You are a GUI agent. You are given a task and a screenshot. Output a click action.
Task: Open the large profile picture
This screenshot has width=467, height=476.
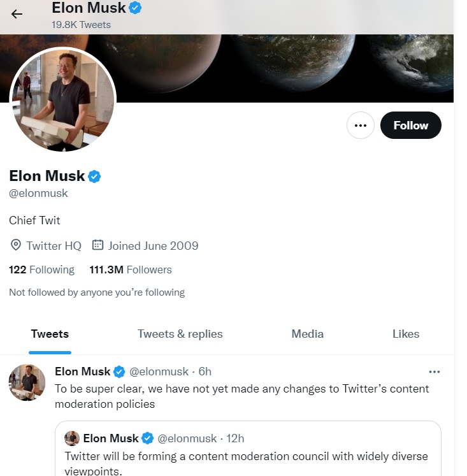[x=62, y=100]
